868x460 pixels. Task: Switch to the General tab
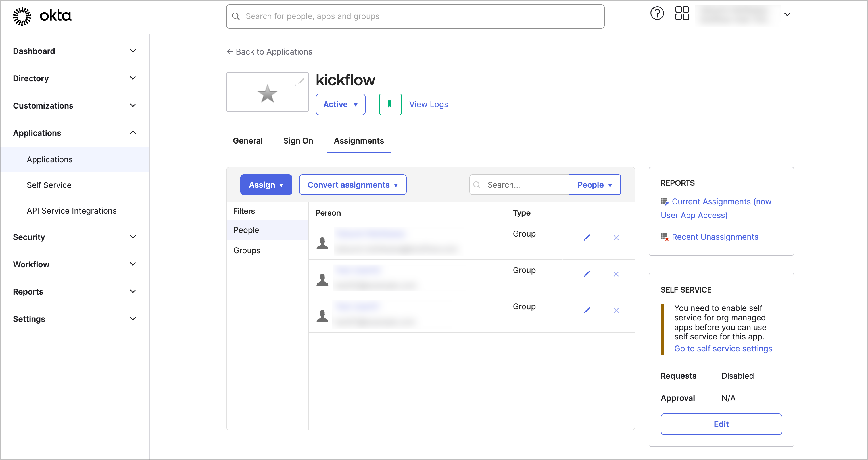pos(248,141)
